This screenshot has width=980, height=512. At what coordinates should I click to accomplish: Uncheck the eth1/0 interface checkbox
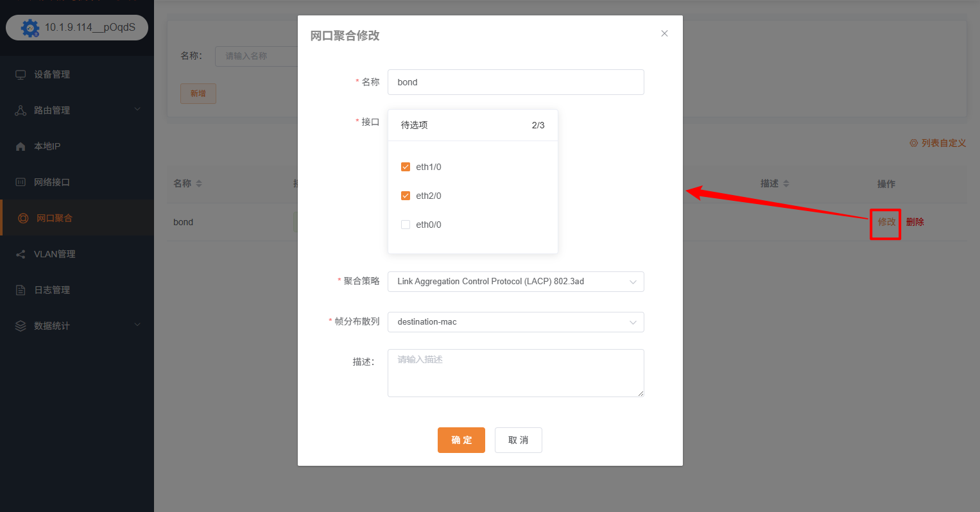pos(406,166)
